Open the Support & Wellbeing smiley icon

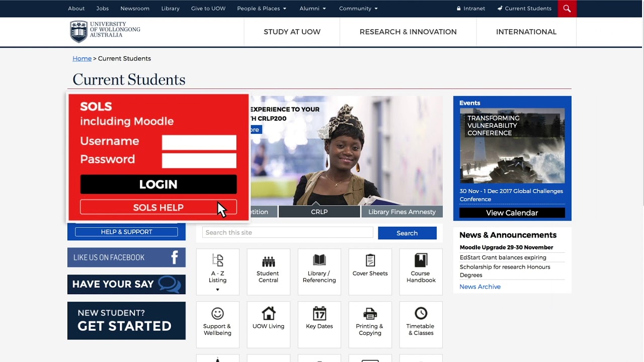[217, 313]
